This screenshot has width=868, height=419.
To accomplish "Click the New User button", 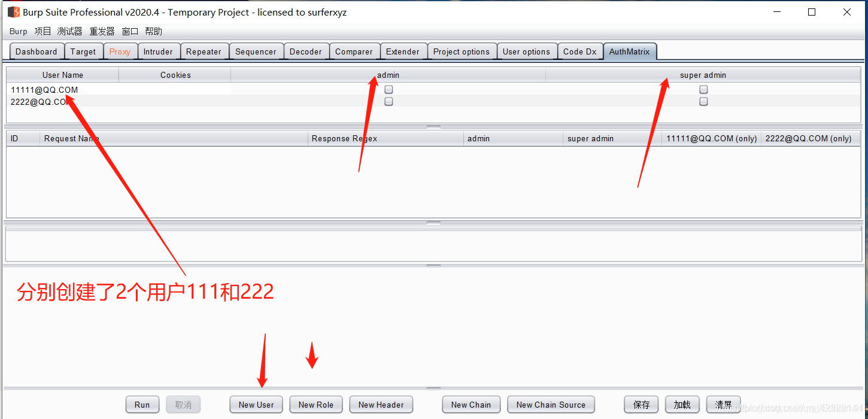I will (x=256, y=405).
